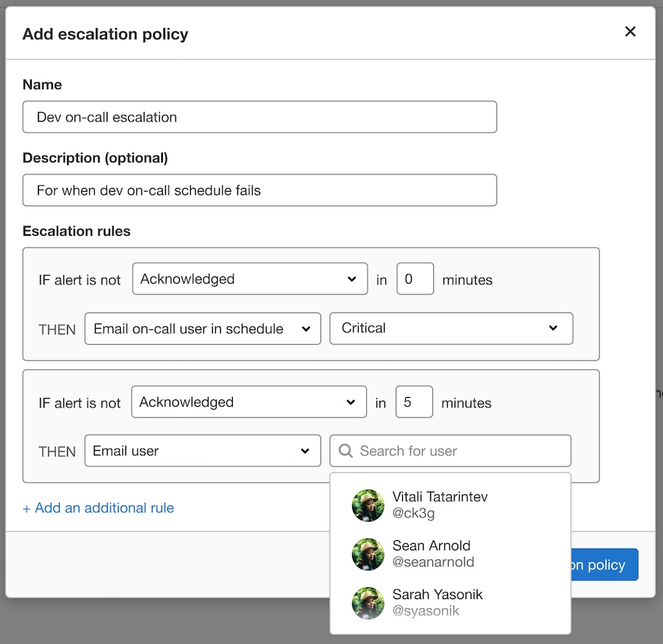
Task: Select Sarah Yasonik @syasonik from the list
Action: pos(438,602)
